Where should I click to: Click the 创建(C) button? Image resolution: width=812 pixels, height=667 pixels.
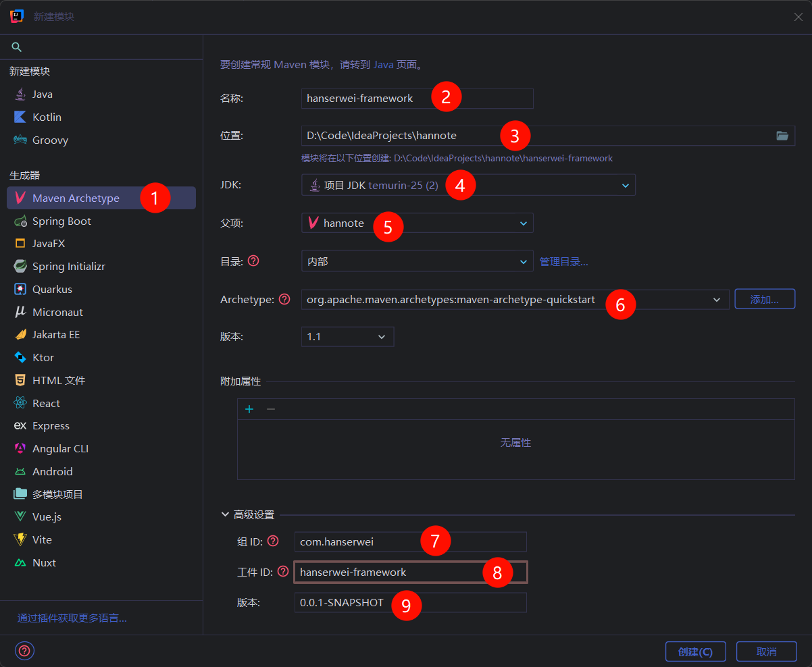695,651
